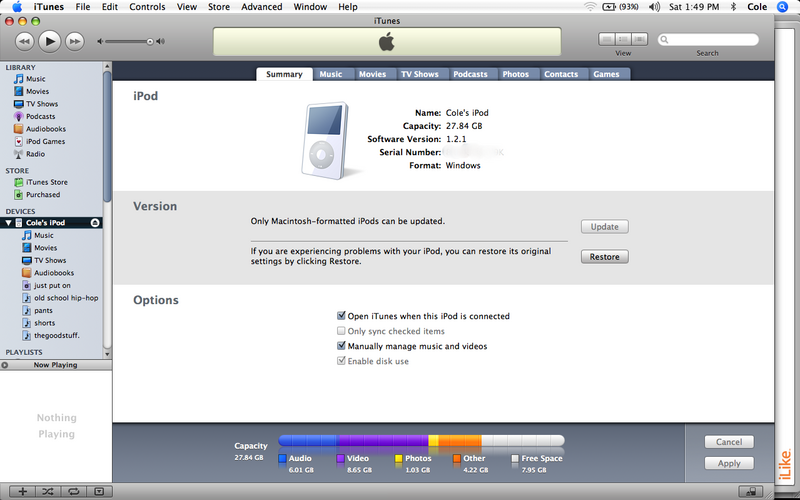This screenshot has width=800, height=500.
Task: Switch to the Contacts tab
Action: (x=561, y=74)
